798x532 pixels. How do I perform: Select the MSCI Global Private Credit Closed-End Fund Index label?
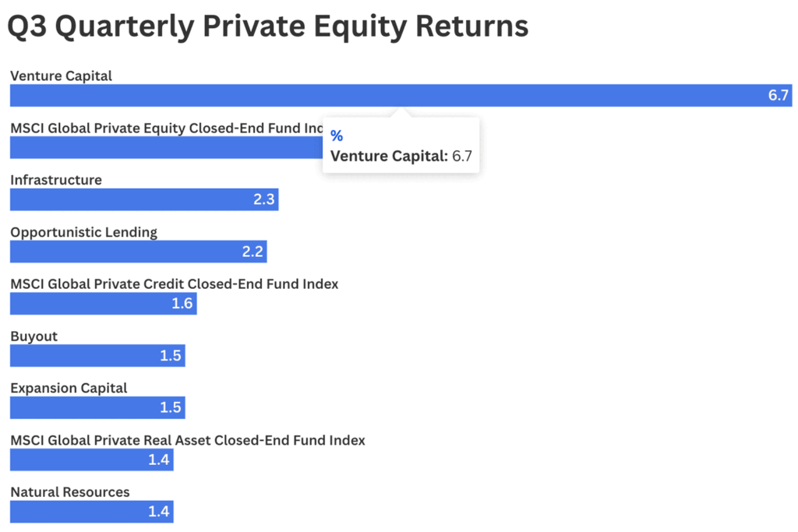pos(175,284)
